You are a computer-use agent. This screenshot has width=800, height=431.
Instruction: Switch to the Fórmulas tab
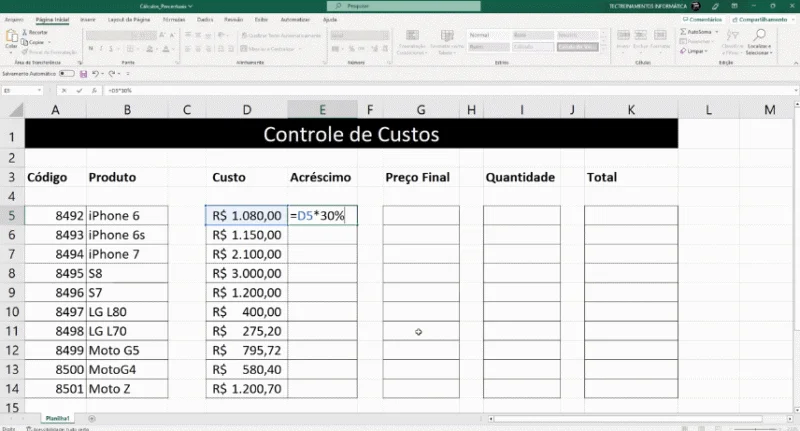point(174,19)
